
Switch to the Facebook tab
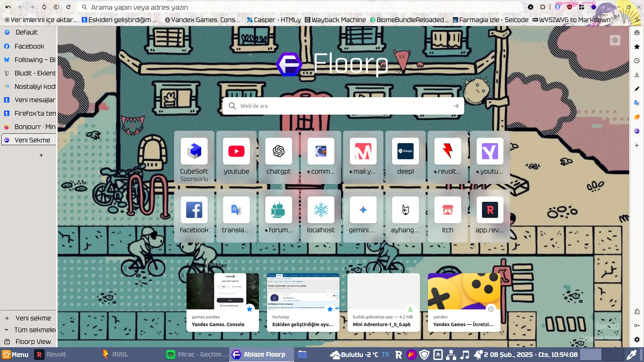(29, 46)
